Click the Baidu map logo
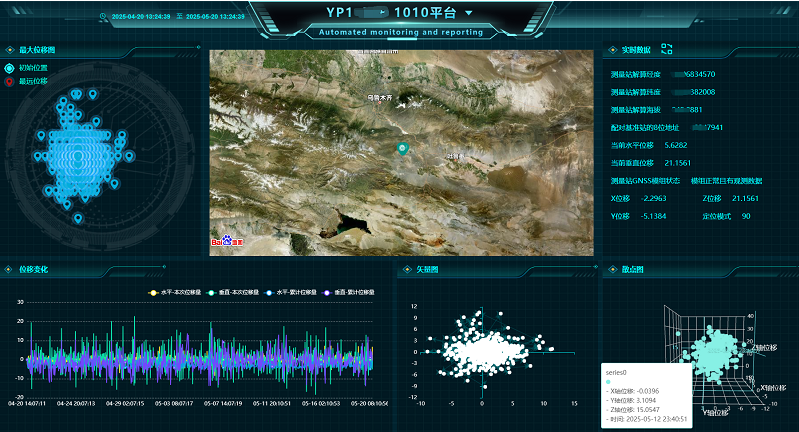Screen dimensions: 799x432 (227, 241)
